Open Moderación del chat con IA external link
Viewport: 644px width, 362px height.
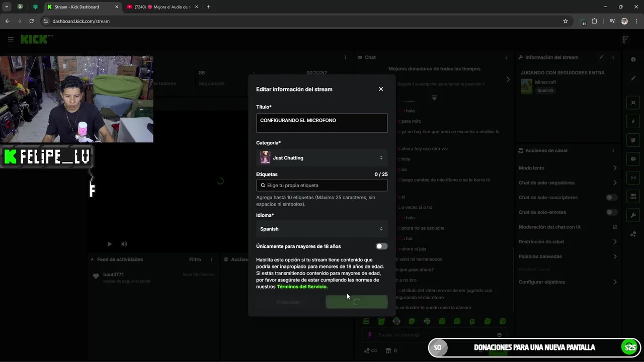(x=614, y=227)
